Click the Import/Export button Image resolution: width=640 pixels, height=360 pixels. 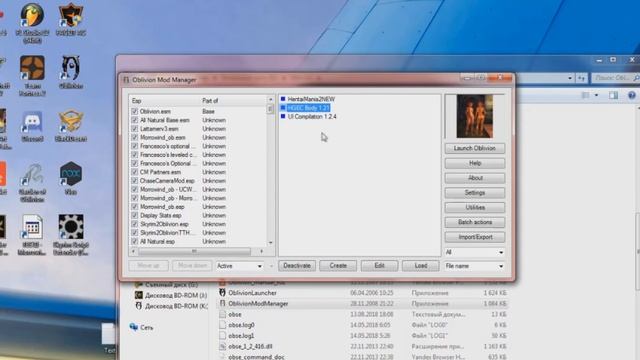(x=475, y=237)
